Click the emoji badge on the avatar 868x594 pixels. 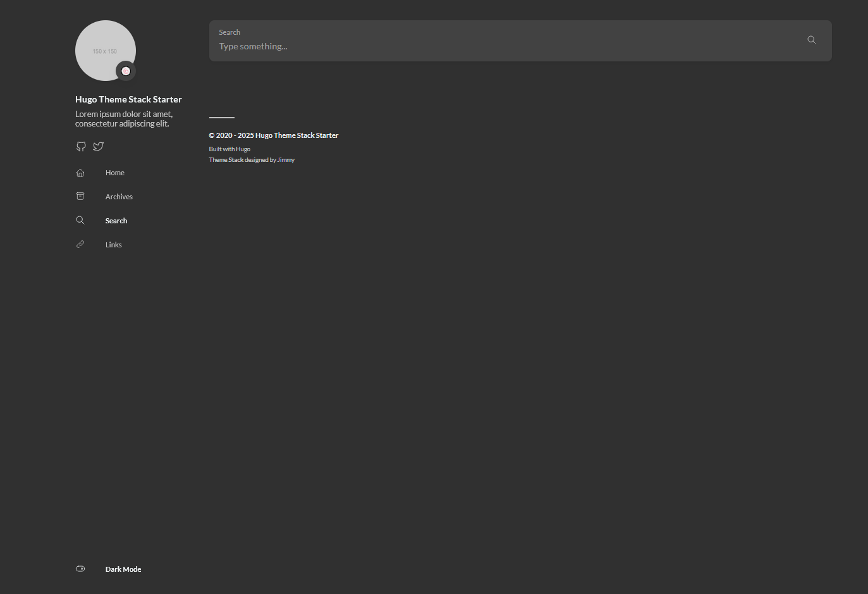[x=126, y=71]
